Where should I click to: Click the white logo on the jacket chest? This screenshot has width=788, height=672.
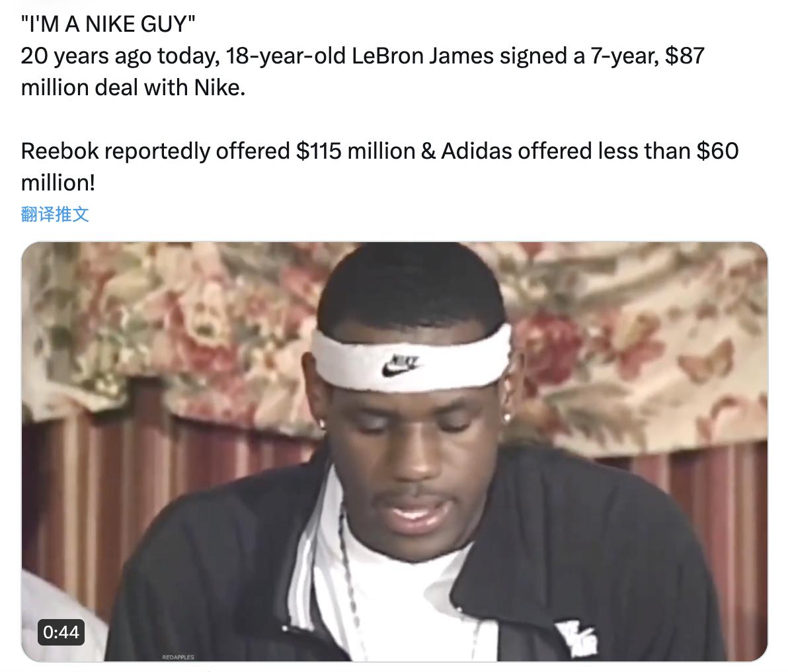577,638
